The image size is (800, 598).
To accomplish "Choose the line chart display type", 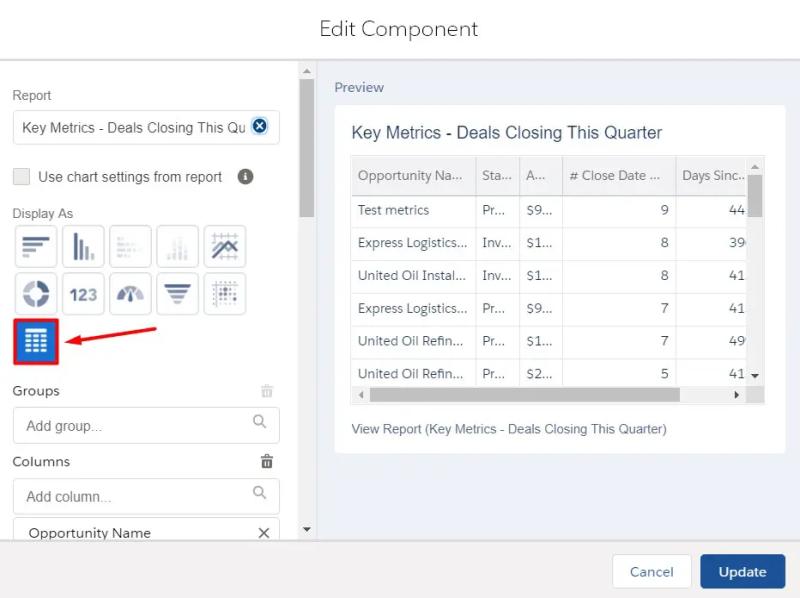I will click(x=225, y=247).
